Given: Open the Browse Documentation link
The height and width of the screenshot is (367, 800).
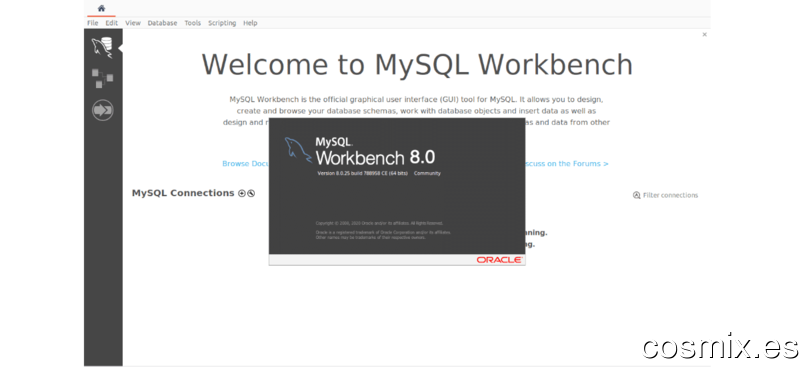Looking at the screenshot, I should coord(245,164).
